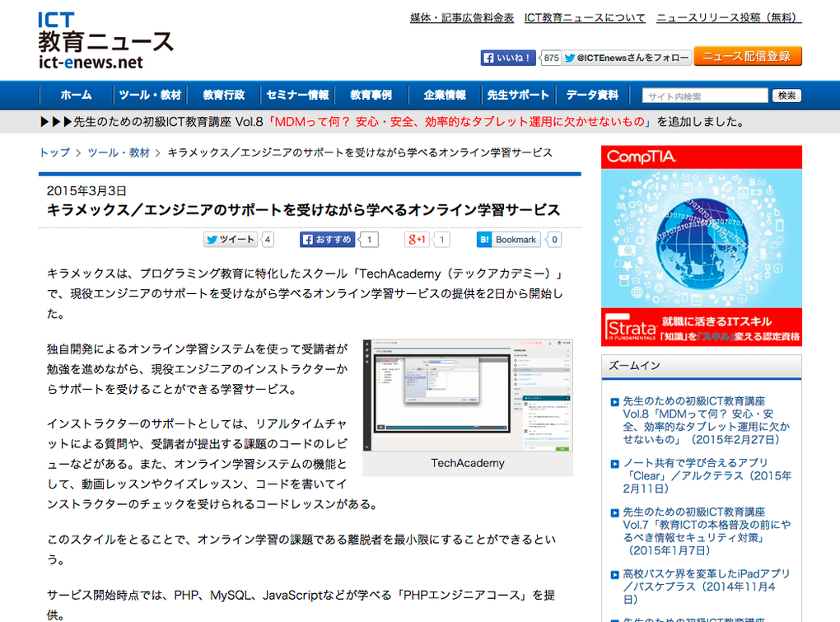
Task: Click the Facebook いいね count 875
Action: click(551, 58)
